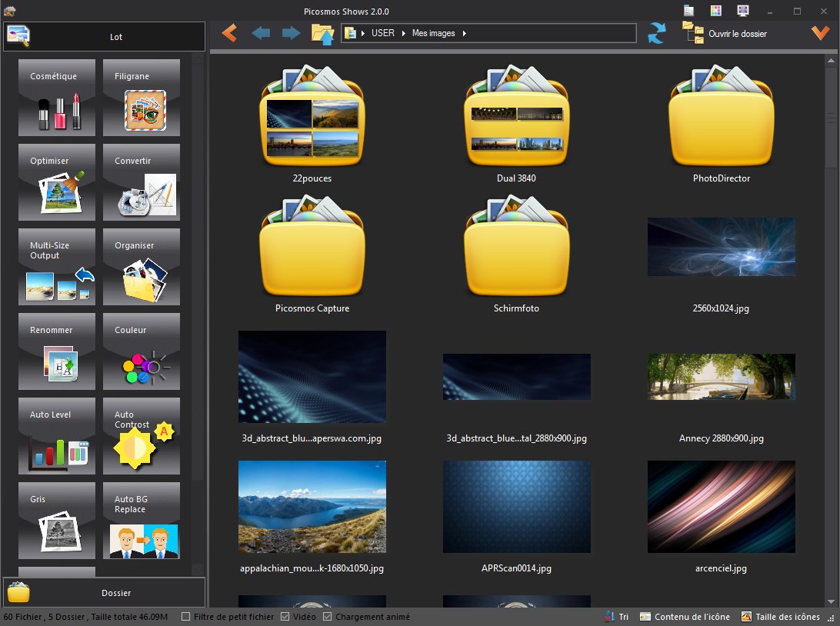Open the Cosmétique batch tool
Viewport: 840px width, 626px height.
pyautogui.click(x=57, y=98)
